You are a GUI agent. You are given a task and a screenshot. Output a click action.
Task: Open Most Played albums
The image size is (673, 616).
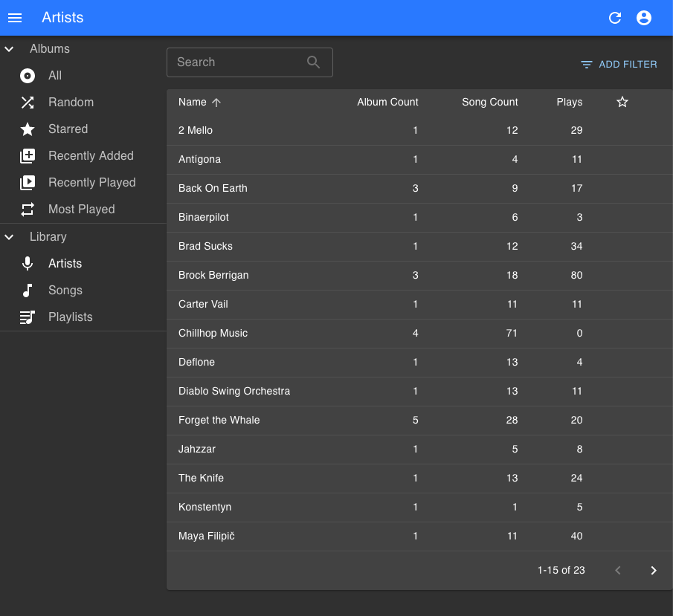pyautogui.click(x=83, y=210)
